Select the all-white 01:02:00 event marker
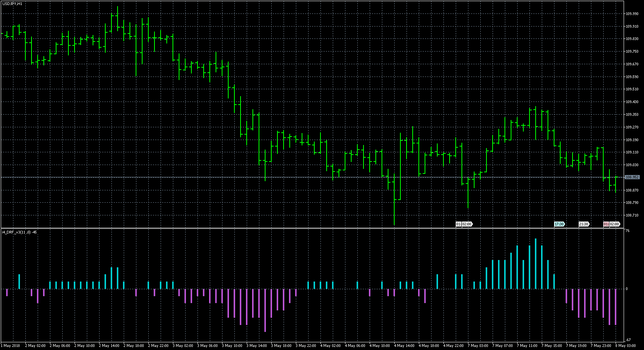 click(464, 224)
